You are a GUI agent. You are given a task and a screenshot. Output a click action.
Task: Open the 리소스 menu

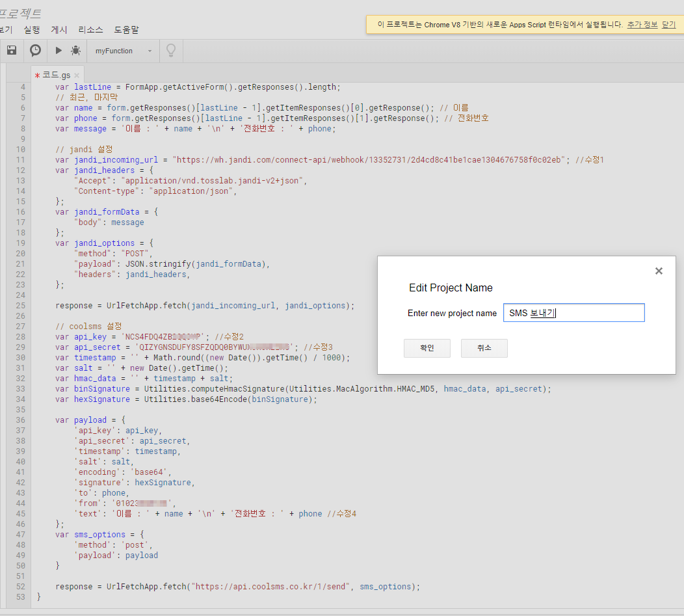(90, 29)
